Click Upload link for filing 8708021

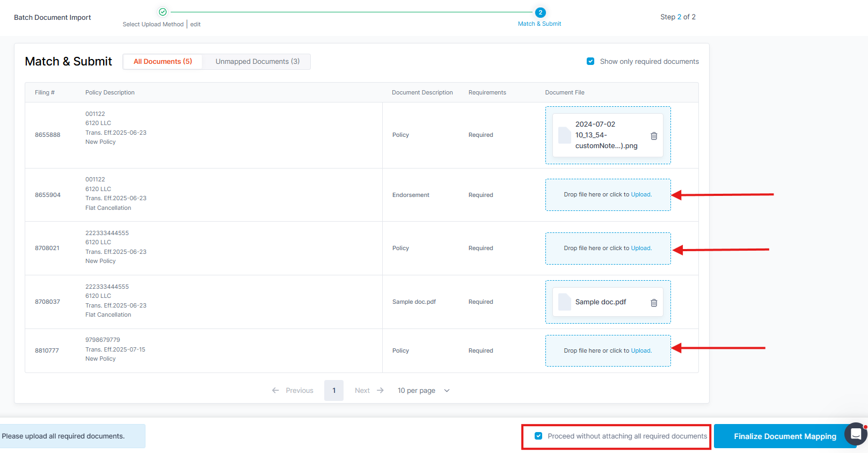pyautogui.click(x=641, y=248)
